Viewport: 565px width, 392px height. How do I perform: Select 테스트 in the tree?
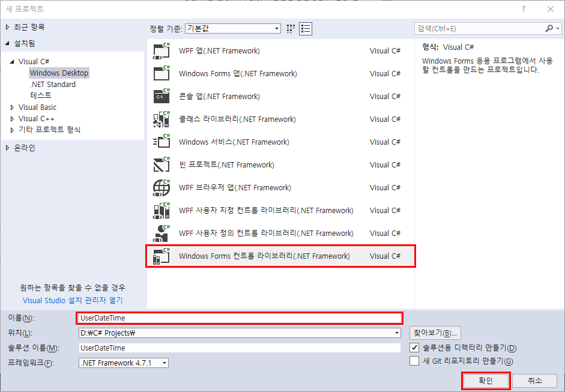(x=41, y=95)
